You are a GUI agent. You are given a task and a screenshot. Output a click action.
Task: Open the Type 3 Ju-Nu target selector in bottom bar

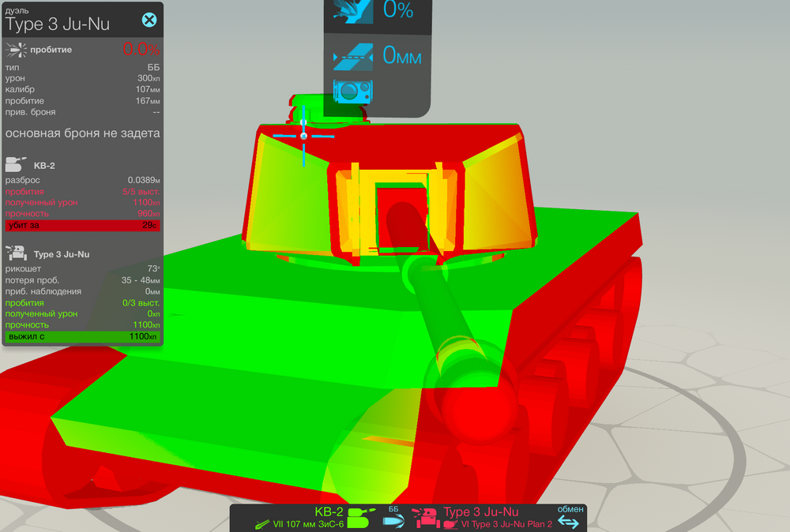coord(480,511)
